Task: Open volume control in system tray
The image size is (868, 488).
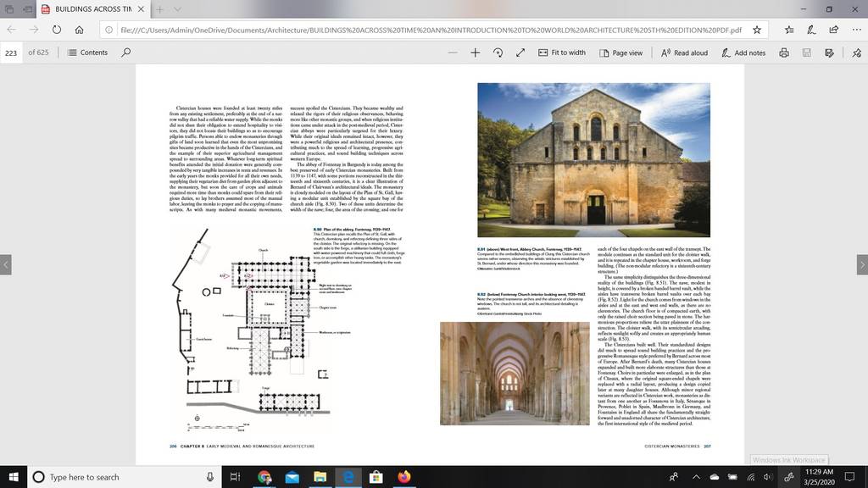Action: pyautogui.click(x=767, y=477)
